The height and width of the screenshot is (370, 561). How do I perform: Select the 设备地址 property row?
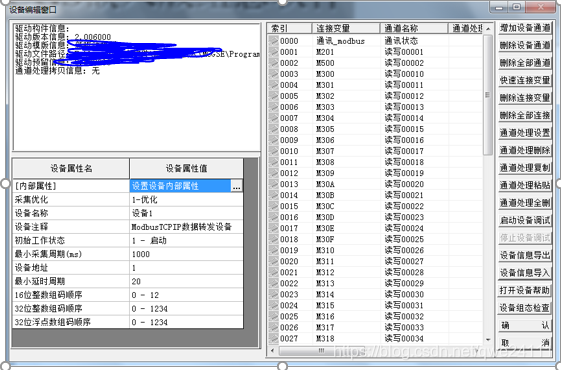pyautogui.click(x=128, y=268)
